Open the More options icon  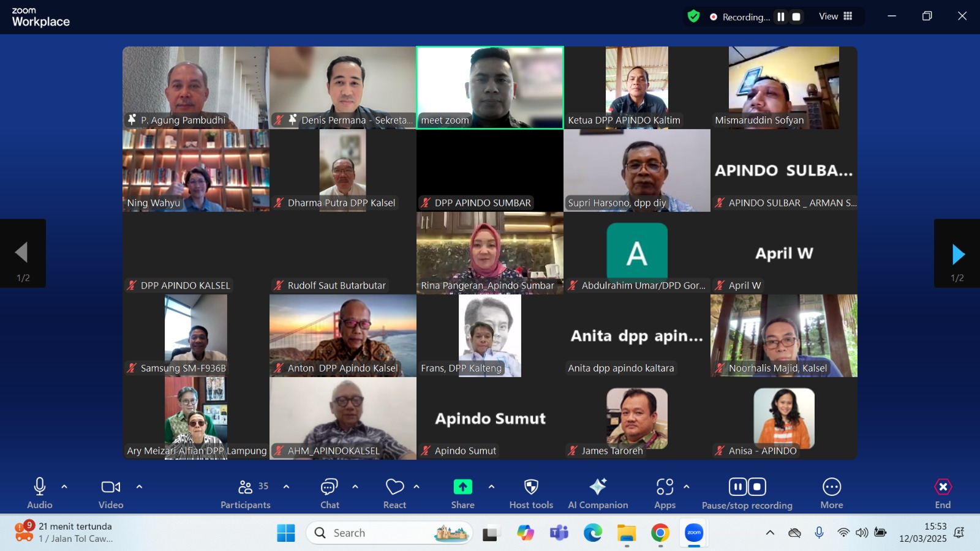tap(831, 487)
